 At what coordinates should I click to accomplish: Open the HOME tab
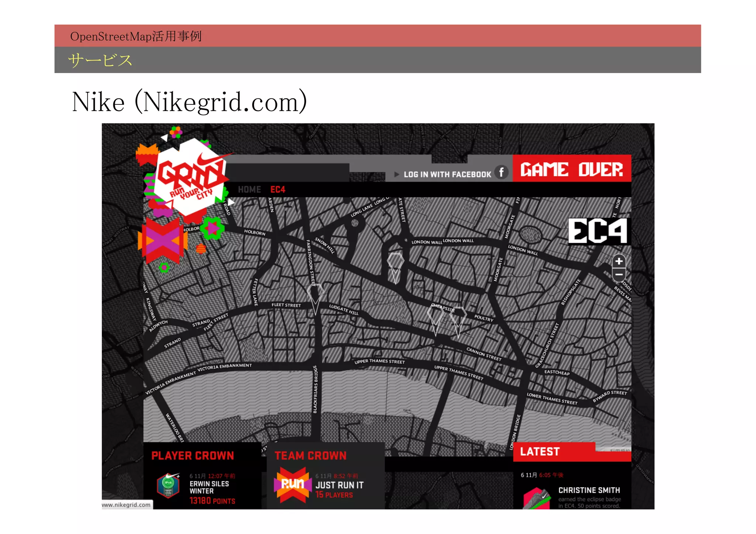click(249, 190)
